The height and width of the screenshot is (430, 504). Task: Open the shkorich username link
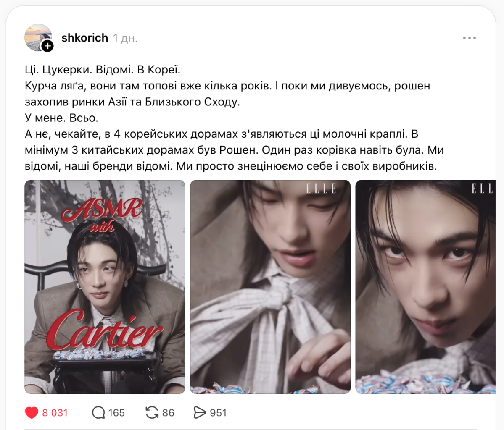tap(84, 38)
